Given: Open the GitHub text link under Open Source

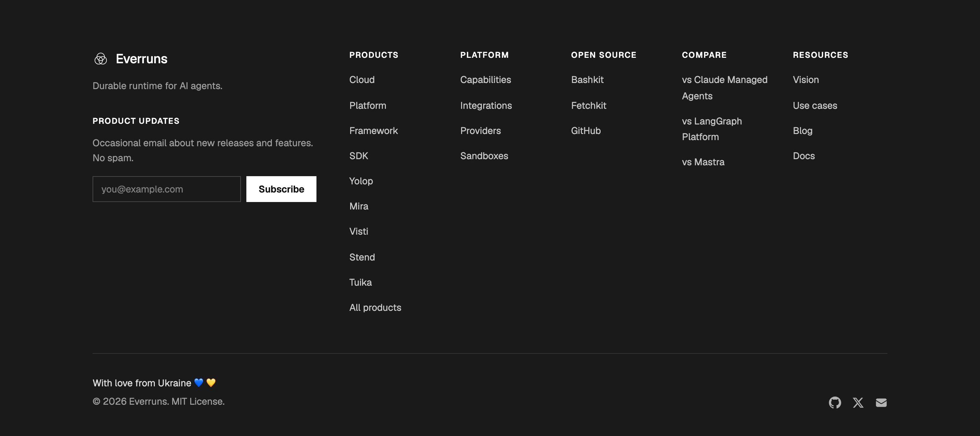Looking at the screenshot, I should (586, 131).
